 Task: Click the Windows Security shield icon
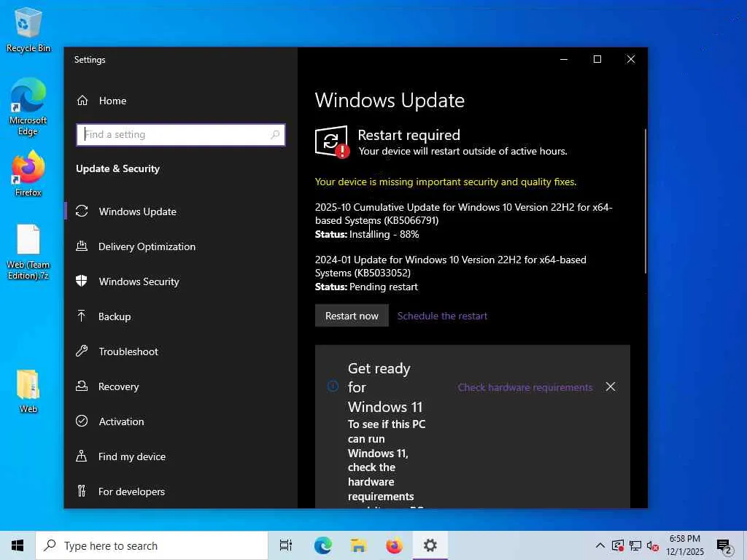tap(82, 281)
